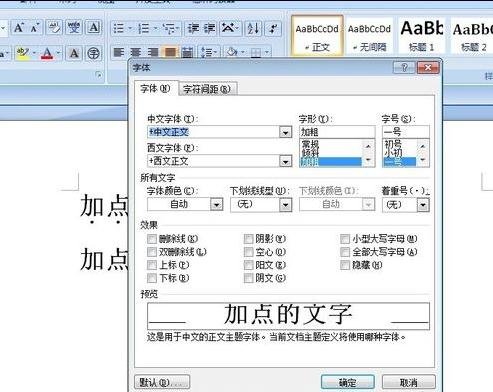Enable 小型大写字母 checkbox
Viewport: 493px width, 392px height.
coord(345,239)
